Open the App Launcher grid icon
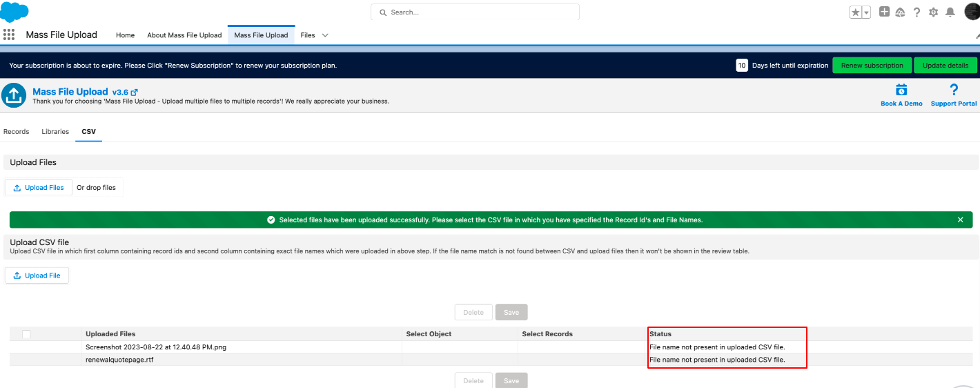Screen dimensions: 980x388 coord(9,35)
